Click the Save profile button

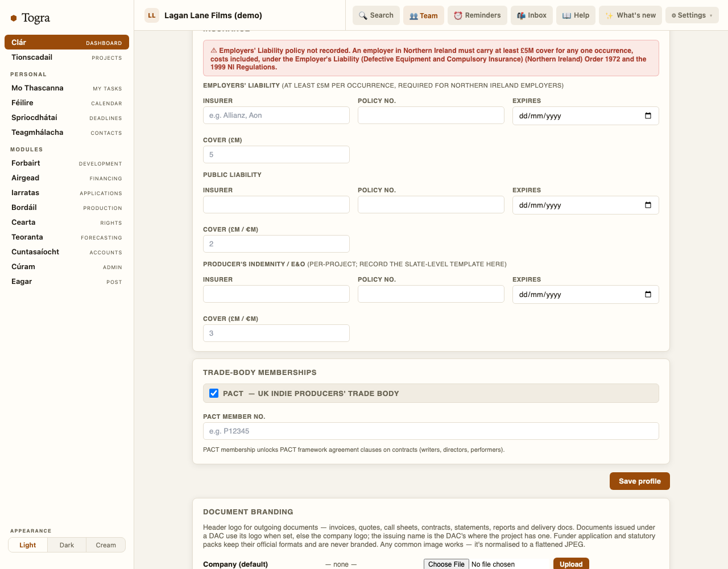[640, 481]
